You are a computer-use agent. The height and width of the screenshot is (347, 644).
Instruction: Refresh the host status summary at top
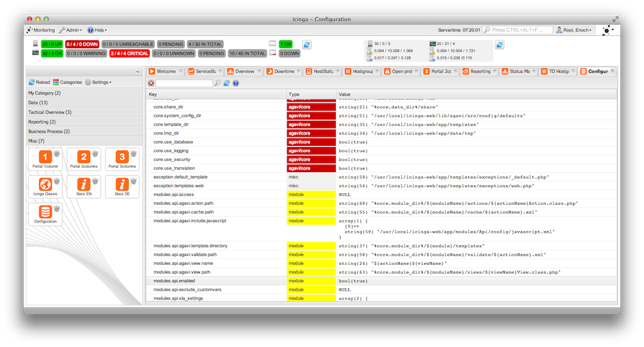point(306,45)
